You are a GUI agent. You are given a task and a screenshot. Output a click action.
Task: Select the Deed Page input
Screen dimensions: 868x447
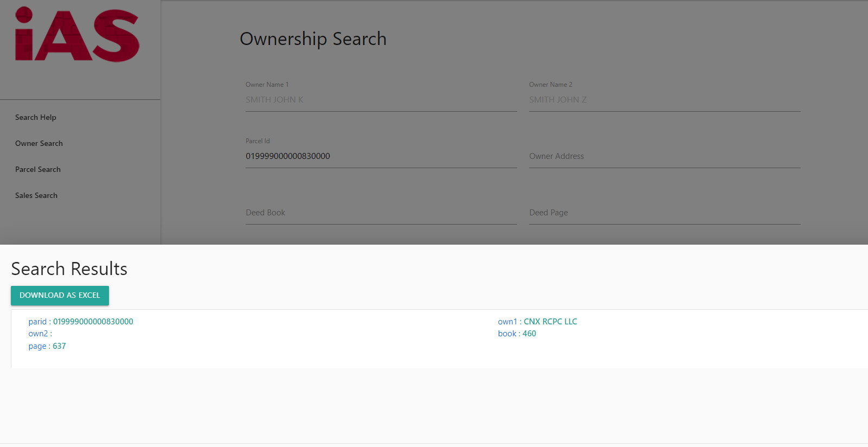(x=665, y=213)
